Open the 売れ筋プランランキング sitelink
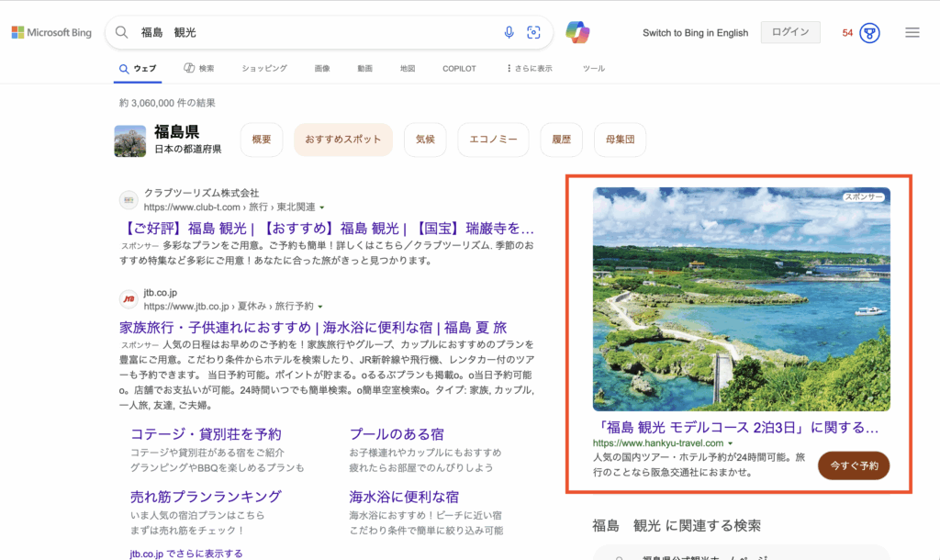Viewport: 940px width, 560px height. (206, 497)
